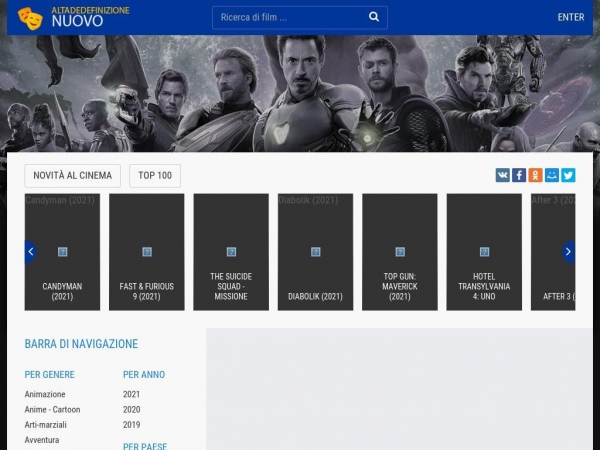This screenshot has height=450, width=600.
Task: Select the Animazione genre link
Action: [45, 394]
